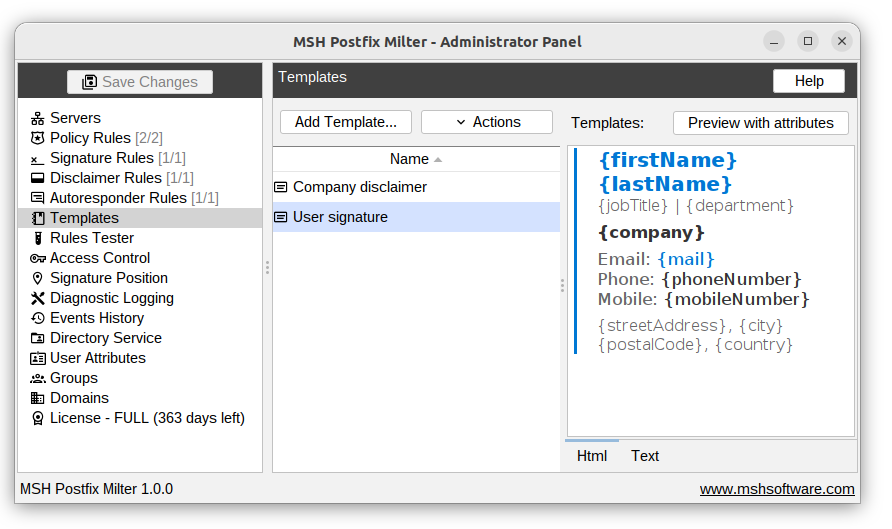Click the Policy Rules badge icon
The image size is (892, 529).
click(x=38, y=138)
